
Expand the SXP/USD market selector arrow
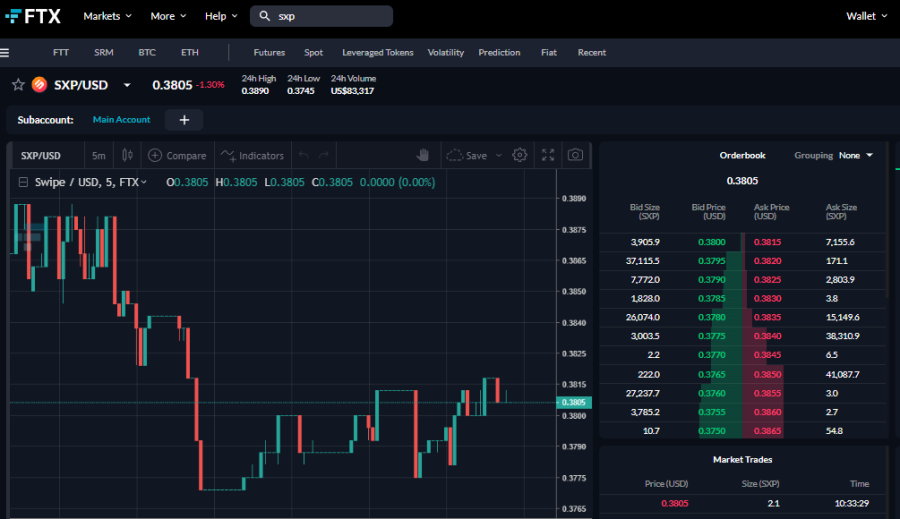127,85
